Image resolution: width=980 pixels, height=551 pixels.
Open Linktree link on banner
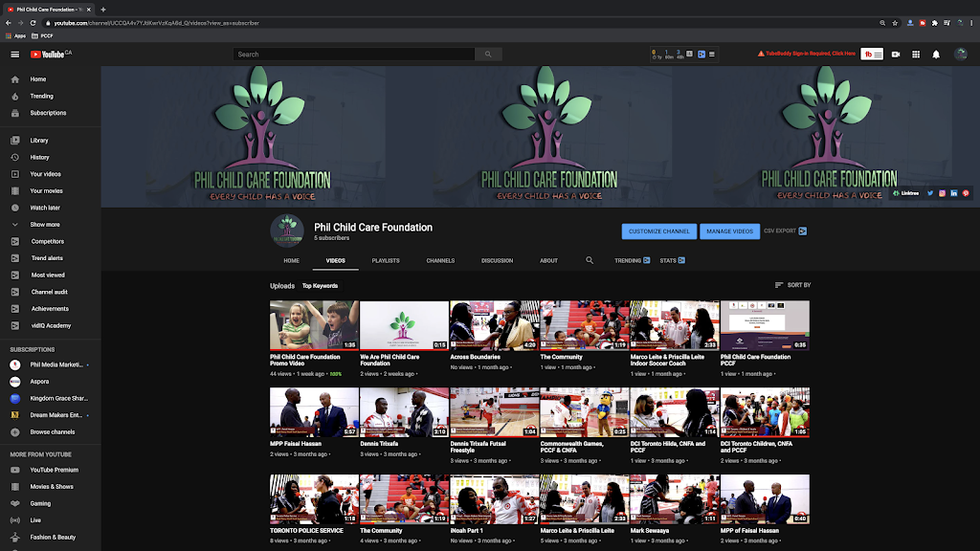[906, 193]
